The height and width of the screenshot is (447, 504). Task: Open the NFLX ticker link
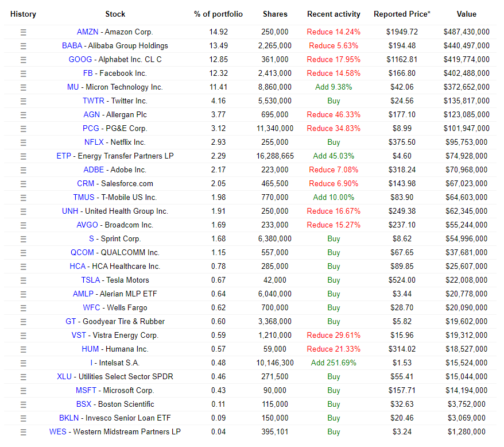point(94,142)
